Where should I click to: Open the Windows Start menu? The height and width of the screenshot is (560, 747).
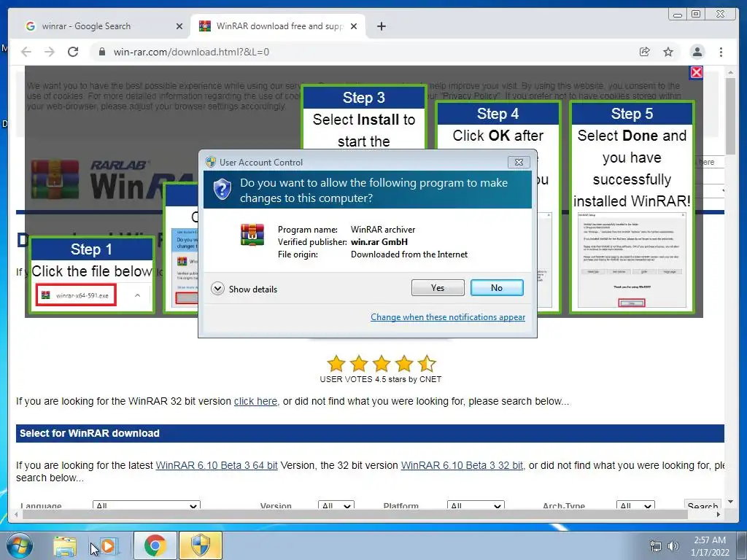(x=19, y=545)
